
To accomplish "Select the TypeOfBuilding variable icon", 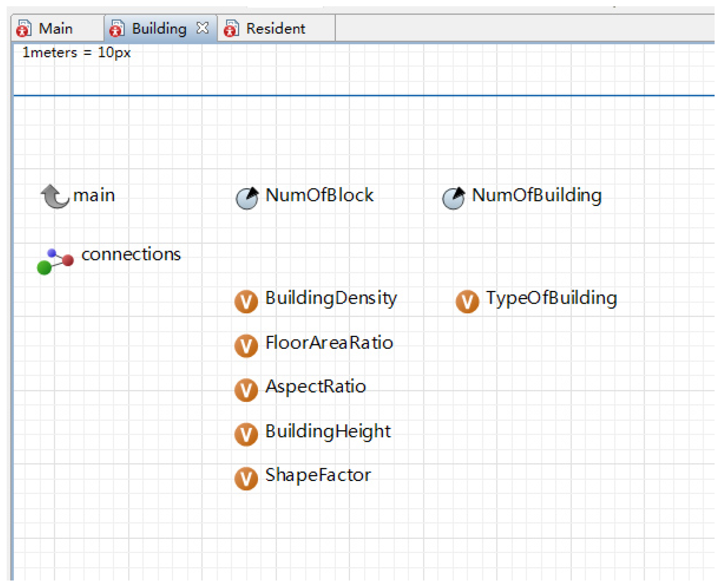I will coord(467,301).
